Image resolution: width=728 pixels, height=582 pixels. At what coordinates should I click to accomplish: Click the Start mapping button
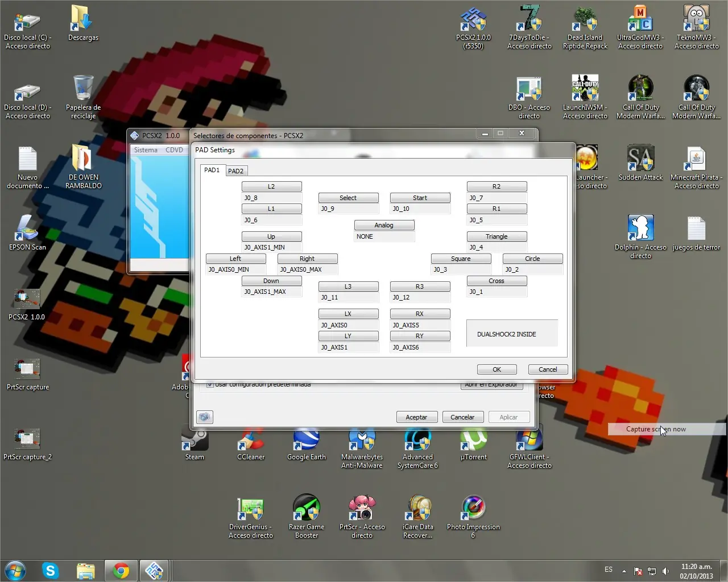point(420,198)
